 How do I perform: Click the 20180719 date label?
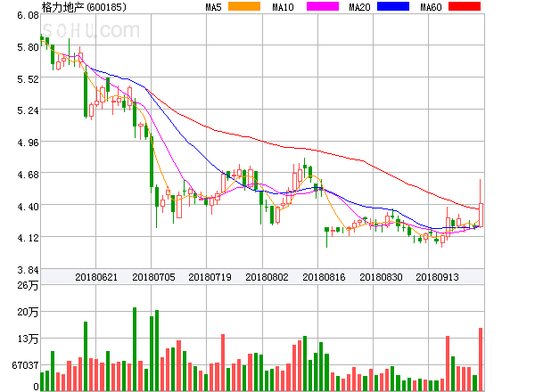(210, 277)
